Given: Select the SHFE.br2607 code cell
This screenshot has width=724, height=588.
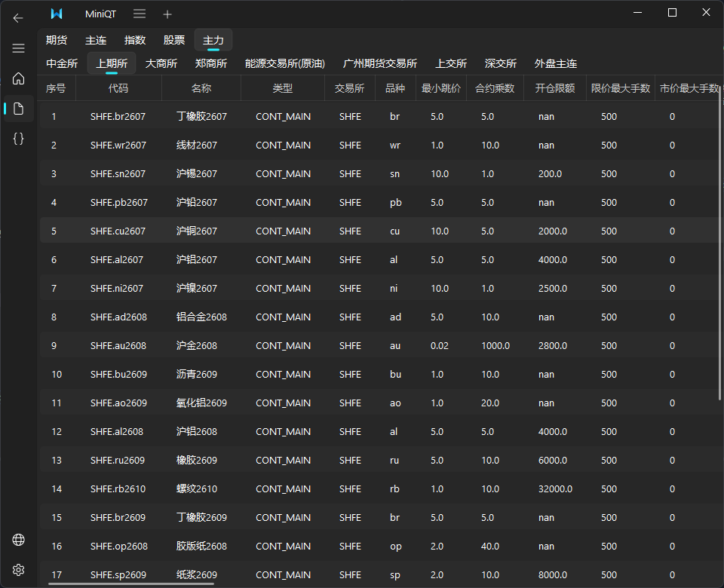Looking at the screenshot, I should pyautogui.click(x=118, y=116).
